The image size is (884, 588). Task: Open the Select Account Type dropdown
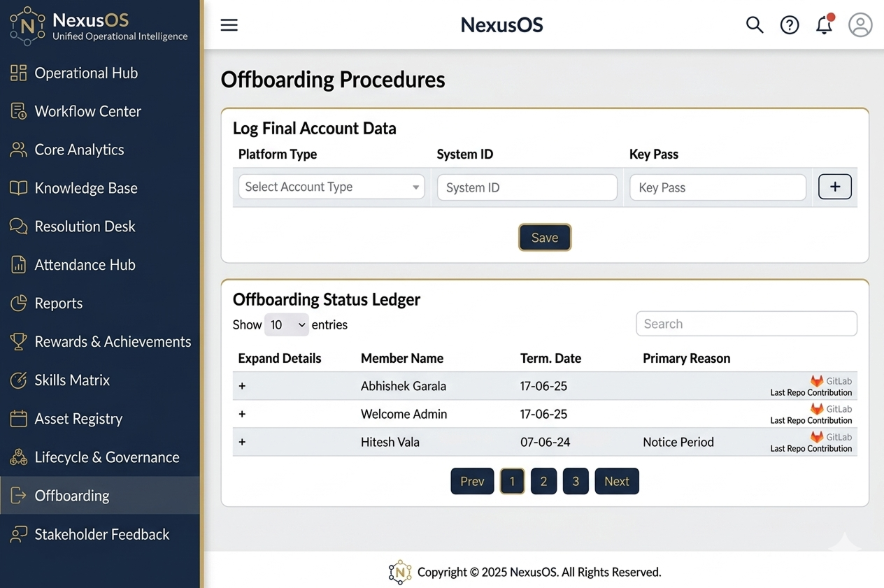331,187
